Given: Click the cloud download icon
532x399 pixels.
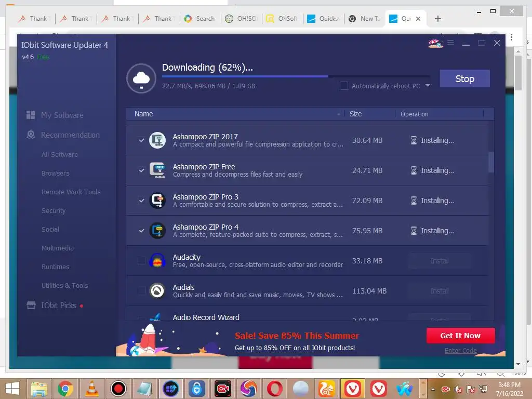Looking at the screenshot, I should [x=141, y=78].
